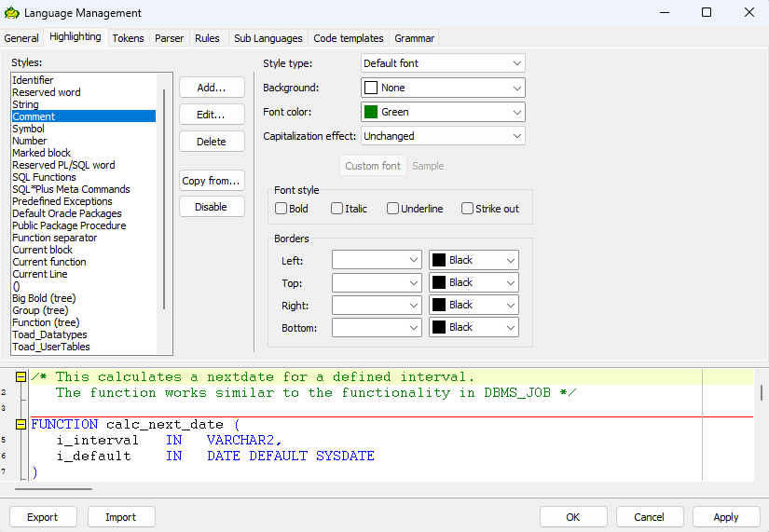Select the Public Package Procedure style
This screenshot has height=532, width=769.
pos(84,225)
